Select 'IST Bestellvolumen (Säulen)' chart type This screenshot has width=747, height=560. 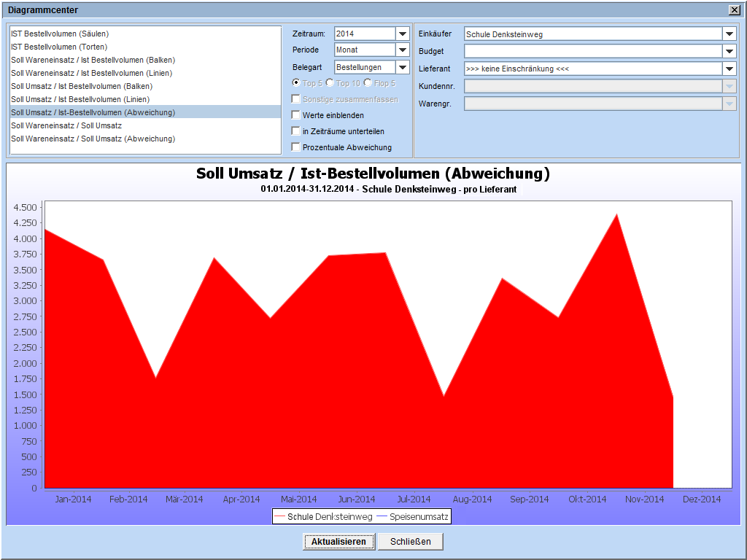pos(60,34)
